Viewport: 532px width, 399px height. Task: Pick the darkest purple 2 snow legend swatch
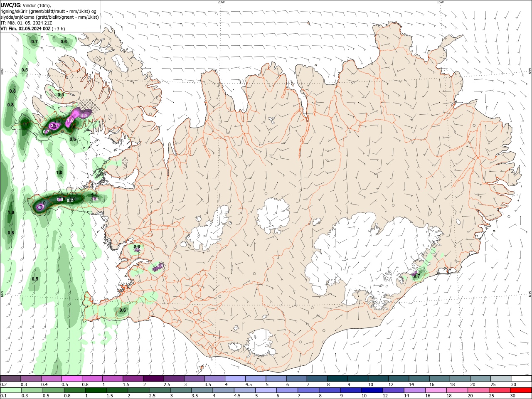(x=153, y=379)
